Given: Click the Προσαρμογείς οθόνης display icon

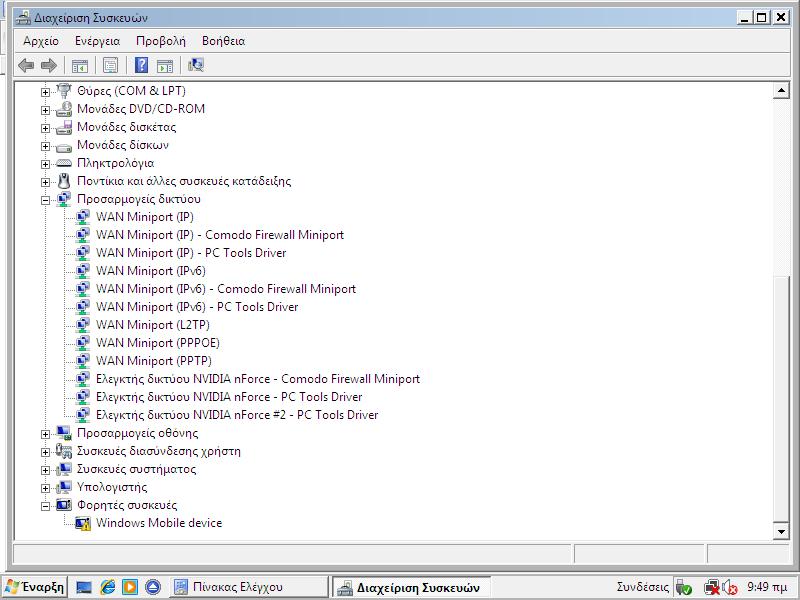Looking at the screenshot, I should [64, 433].
